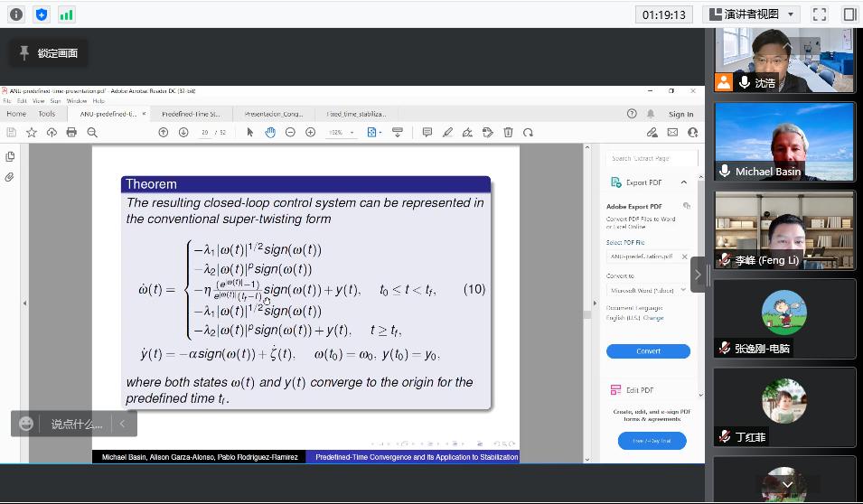
Task: Collapse the Export PDF section
Action: click(x=684, y=182)
